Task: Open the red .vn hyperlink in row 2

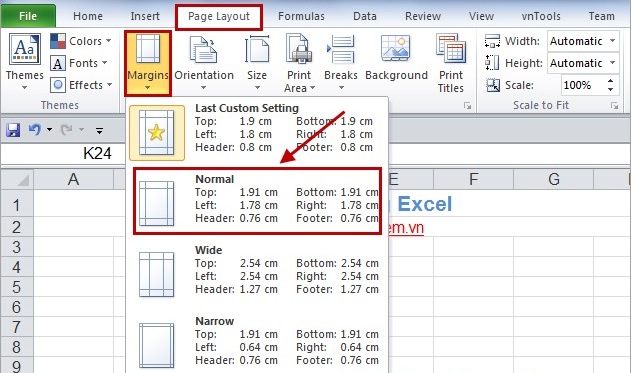Action: tap(406, 228)
